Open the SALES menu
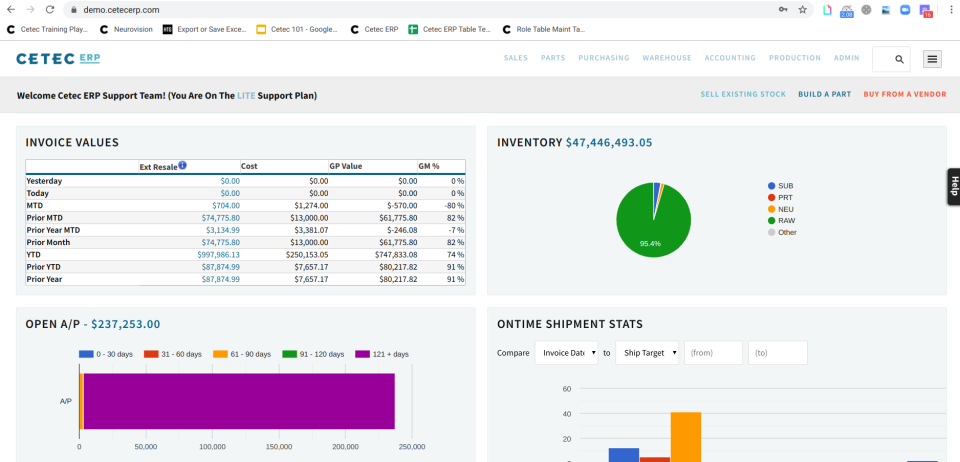The width and height of the screenshot is (960, 462). (516, 58)
